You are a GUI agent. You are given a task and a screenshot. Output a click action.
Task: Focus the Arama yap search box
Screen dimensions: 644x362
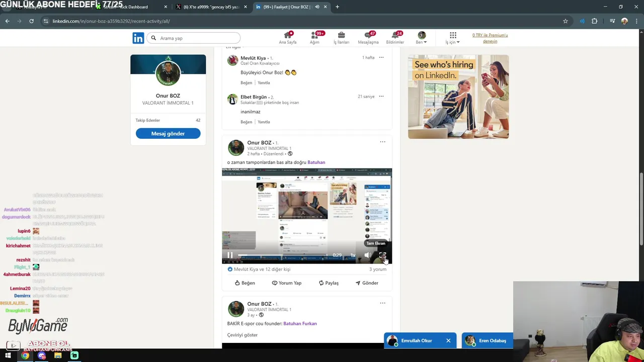pos(194,38)
